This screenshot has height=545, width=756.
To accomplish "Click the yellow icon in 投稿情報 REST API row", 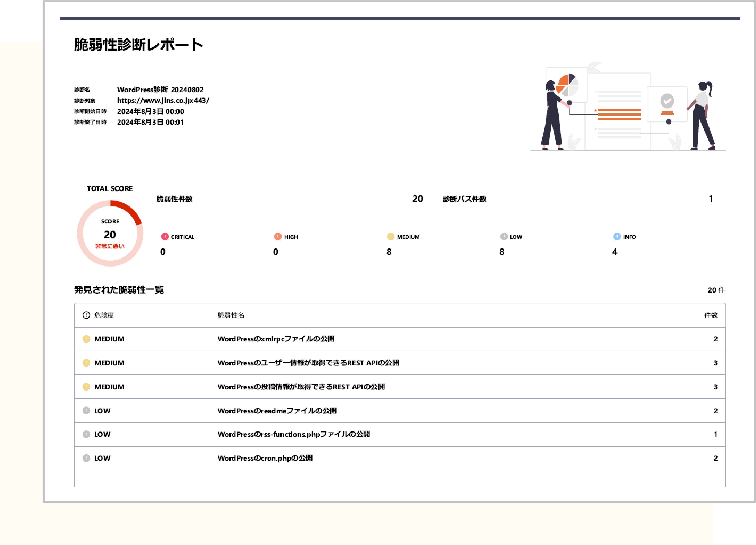I will tap(86, 386).
